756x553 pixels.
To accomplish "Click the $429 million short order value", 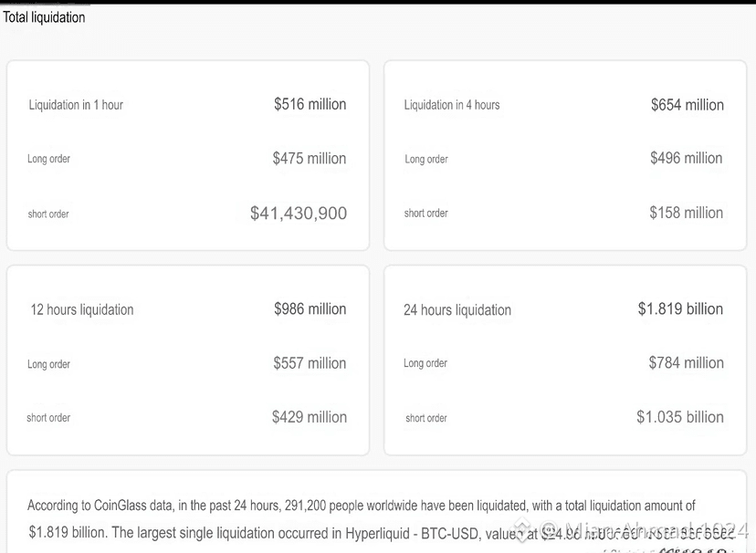I will pyautogui.click(x=309, y=417).
